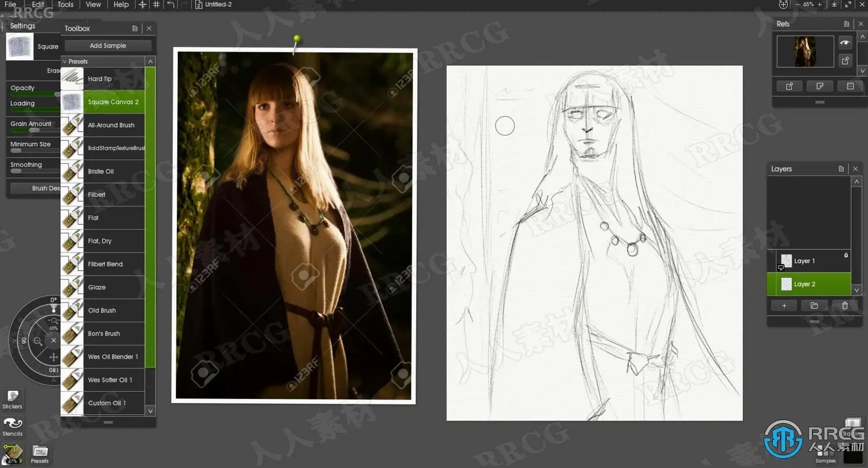Delete layer with trash icon
868x468 pixels.
pos(844,306)
